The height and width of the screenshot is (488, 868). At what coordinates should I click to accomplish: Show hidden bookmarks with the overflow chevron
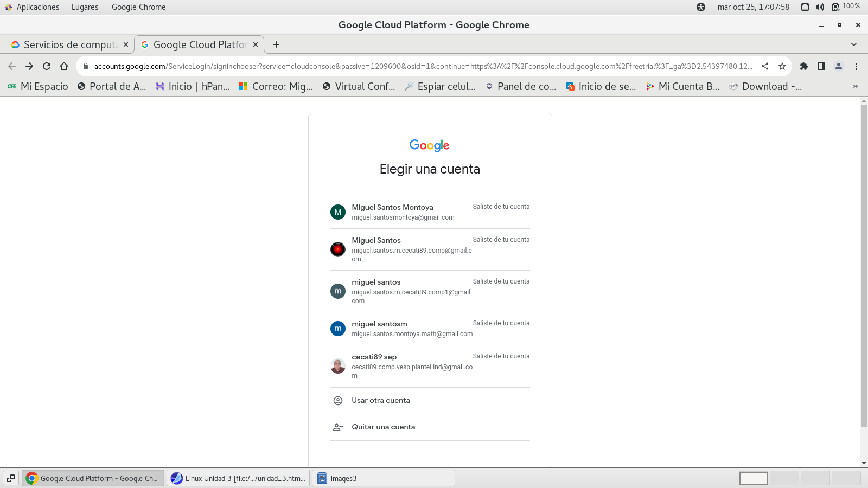(856, 86)
